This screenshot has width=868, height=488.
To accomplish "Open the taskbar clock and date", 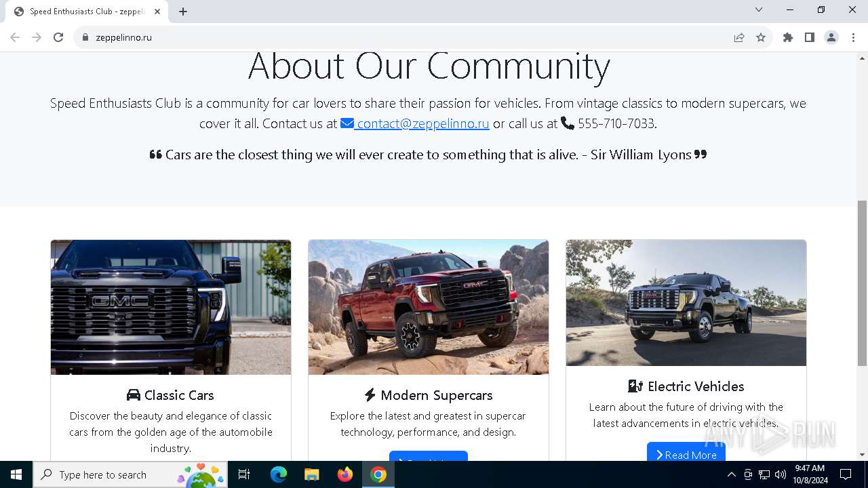I will coord(810,474).
